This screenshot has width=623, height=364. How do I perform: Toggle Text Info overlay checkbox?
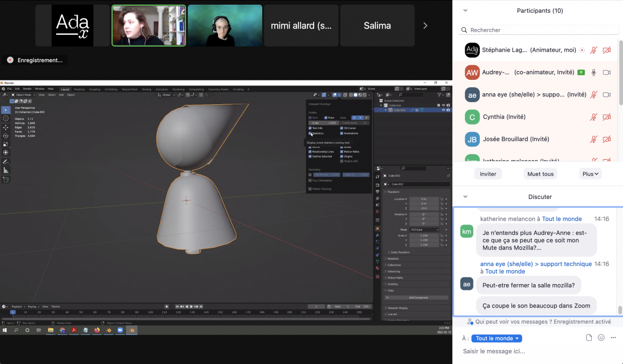310,128
